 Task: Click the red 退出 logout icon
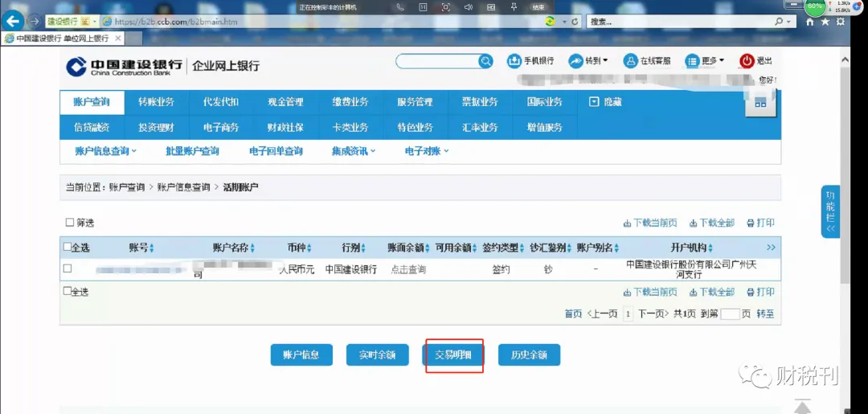[x=747, y=61]
